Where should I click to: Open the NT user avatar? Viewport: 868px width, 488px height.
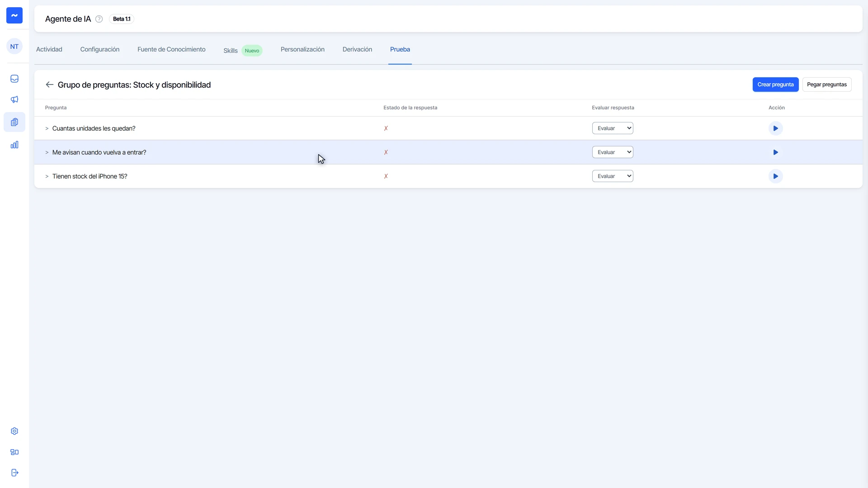[x=14, y=47]
